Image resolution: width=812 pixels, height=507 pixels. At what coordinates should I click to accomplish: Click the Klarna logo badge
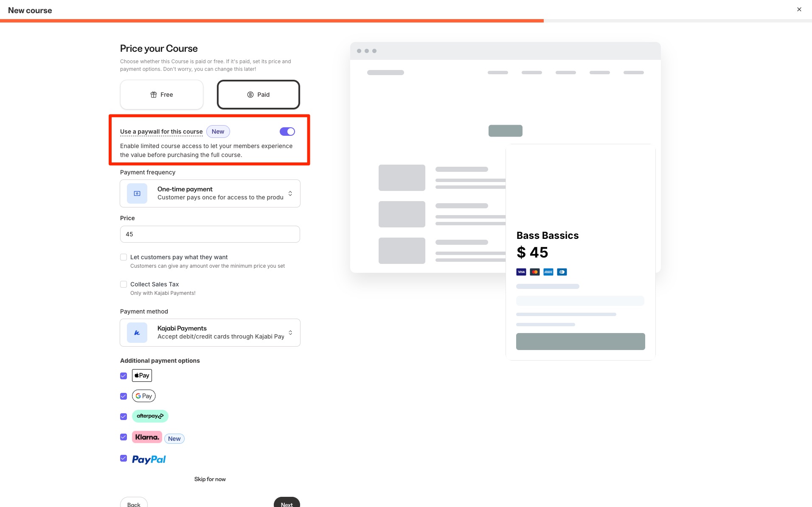coord(147,437)
